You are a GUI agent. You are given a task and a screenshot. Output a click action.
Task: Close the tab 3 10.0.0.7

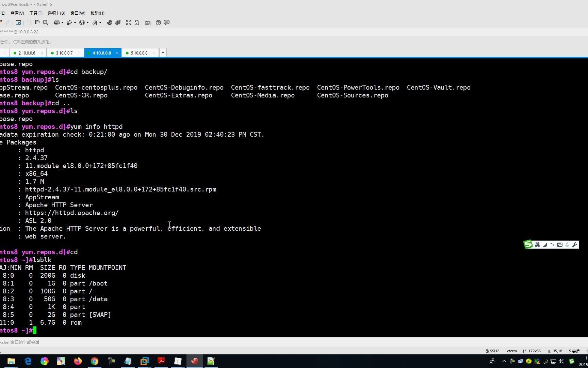[x=79, y=53]
